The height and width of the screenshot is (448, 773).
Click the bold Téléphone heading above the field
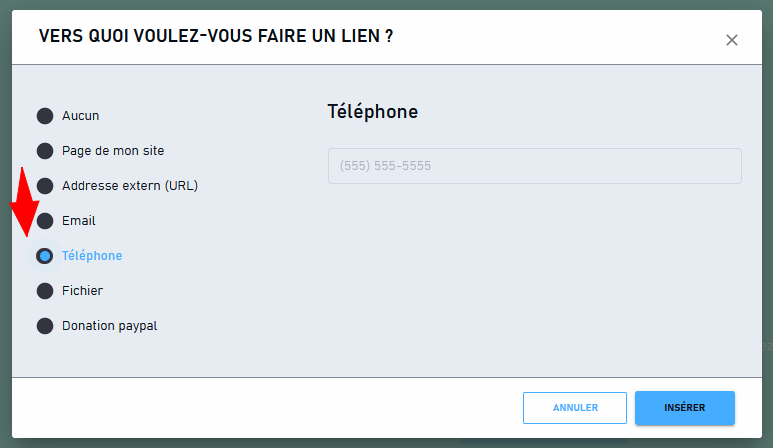pos(373,112)
